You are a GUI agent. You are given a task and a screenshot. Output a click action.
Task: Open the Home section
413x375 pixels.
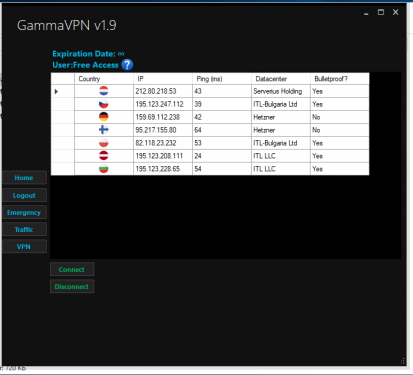24,178
